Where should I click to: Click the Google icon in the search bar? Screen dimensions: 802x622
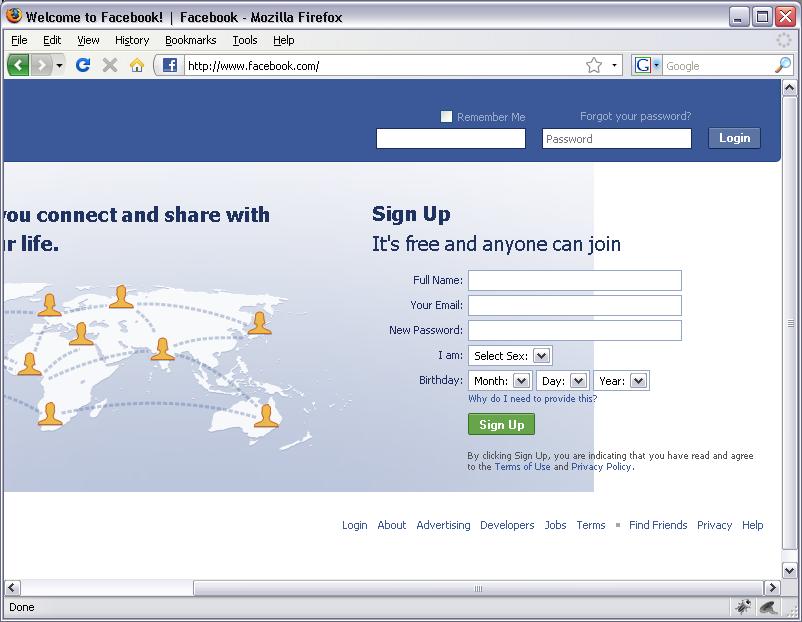tap(643, 64)
